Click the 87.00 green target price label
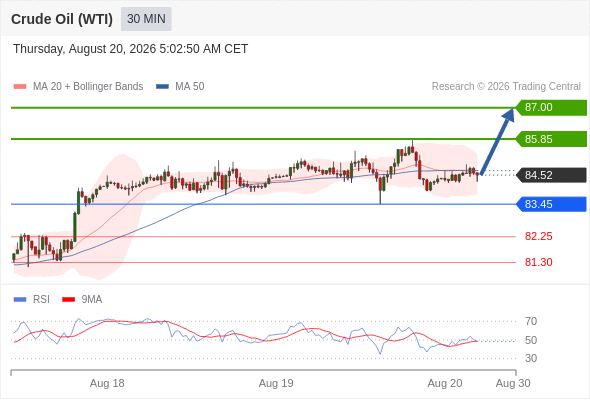Image resolution: width=590 pixels, height=400 pixels. tap(551, 108)
